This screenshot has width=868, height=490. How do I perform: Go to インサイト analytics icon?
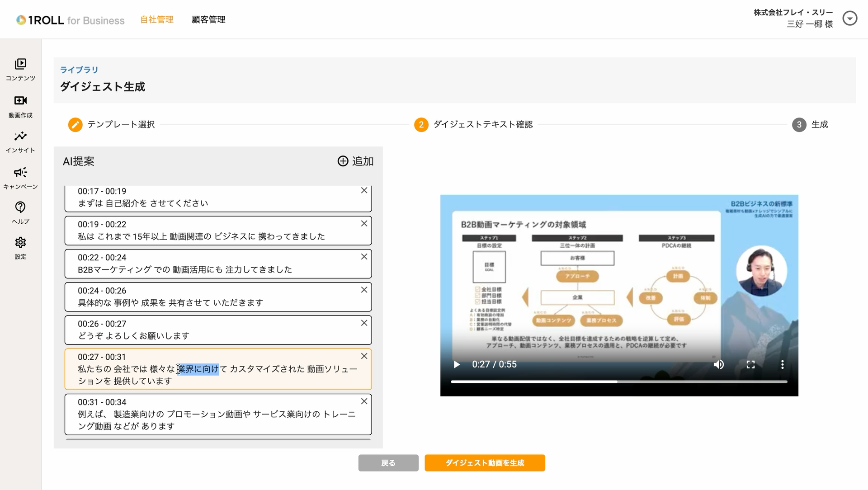pyautogui.click(x=20, y=136)
